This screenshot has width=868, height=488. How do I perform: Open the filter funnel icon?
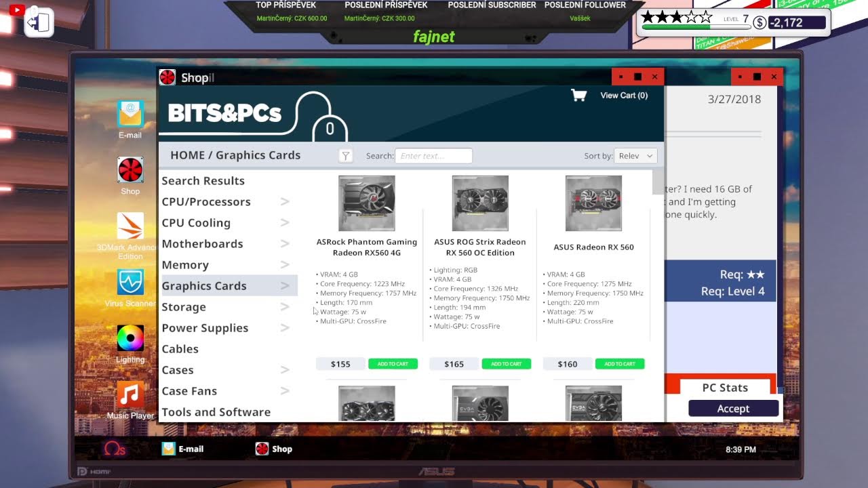tap(346, 156)
